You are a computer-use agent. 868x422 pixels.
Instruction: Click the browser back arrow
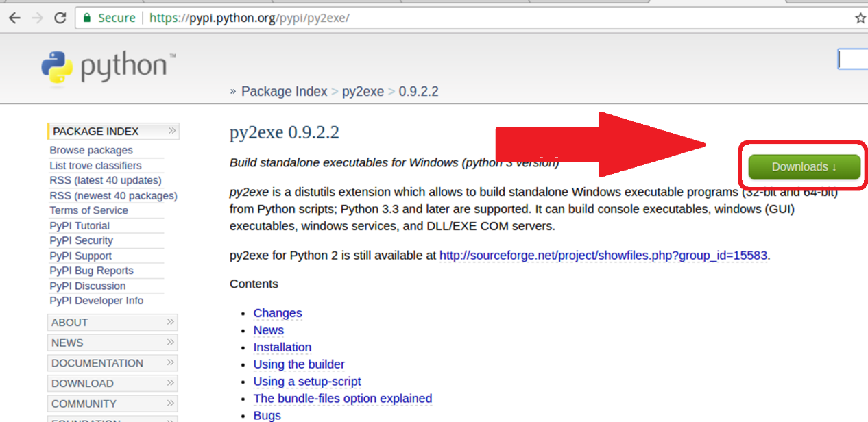[x=14, y=18]
